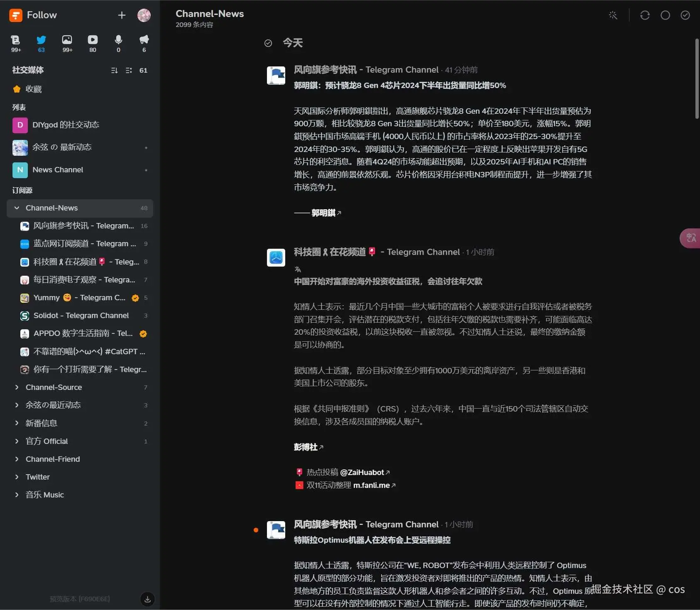Image resolution: width=700 pixels, height=610 pixels.
Task: Click the Follow app logo
Action: pos(15,15)
